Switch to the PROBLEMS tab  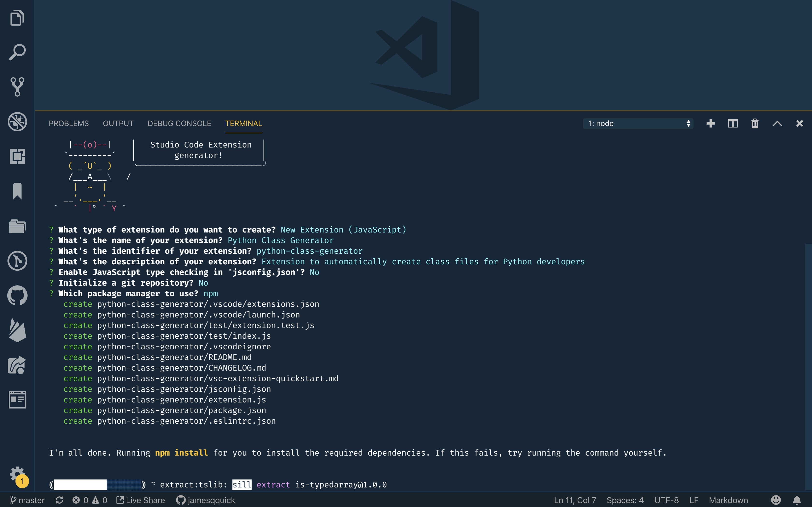(69, 123)
